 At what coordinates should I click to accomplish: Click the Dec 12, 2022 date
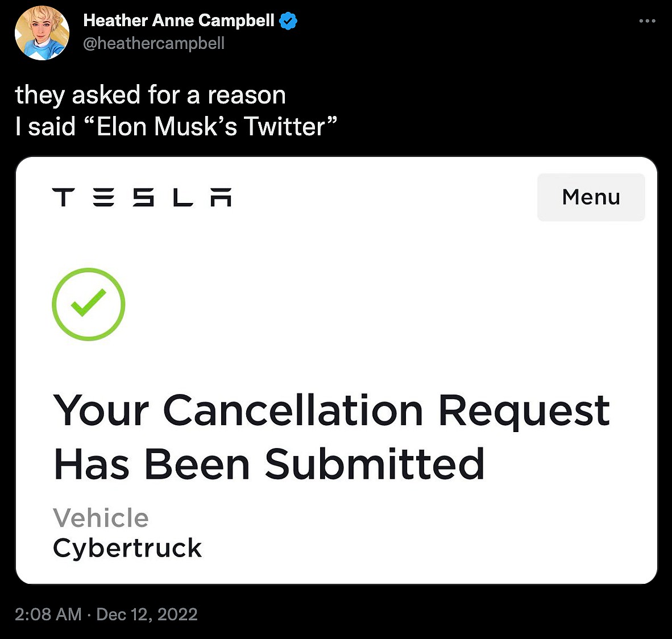147,614
